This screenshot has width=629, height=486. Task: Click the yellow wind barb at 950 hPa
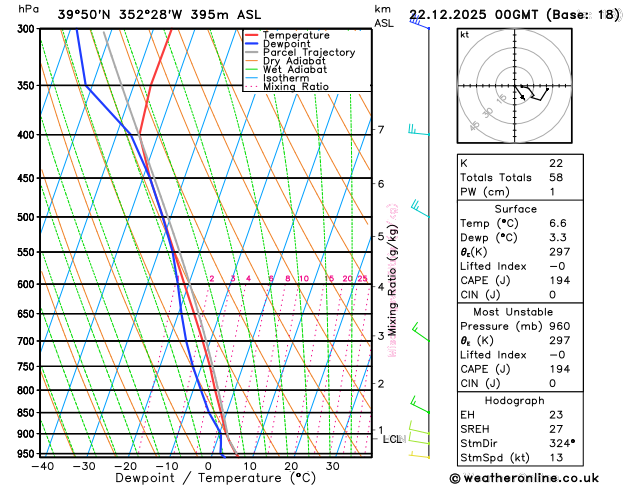419,455
